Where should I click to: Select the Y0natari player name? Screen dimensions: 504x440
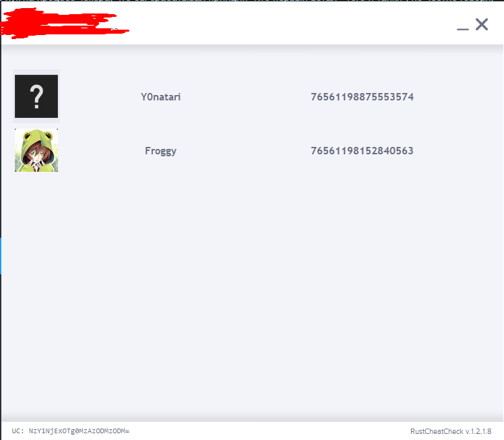coord(161,97)
